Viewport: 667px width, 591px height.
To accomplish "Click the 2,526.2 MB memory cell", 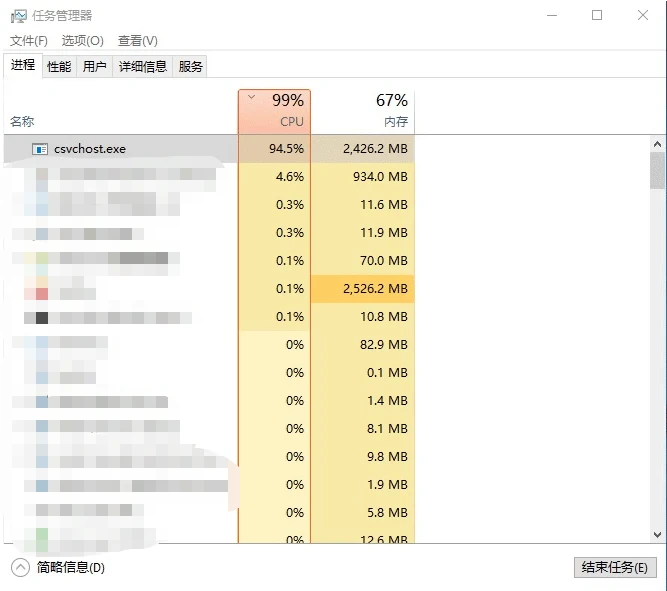I will (x=363, y=289).
